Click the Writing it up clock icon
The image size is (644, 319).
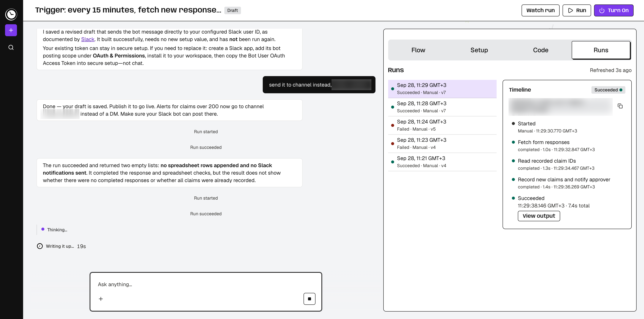[x=40, y=246]
